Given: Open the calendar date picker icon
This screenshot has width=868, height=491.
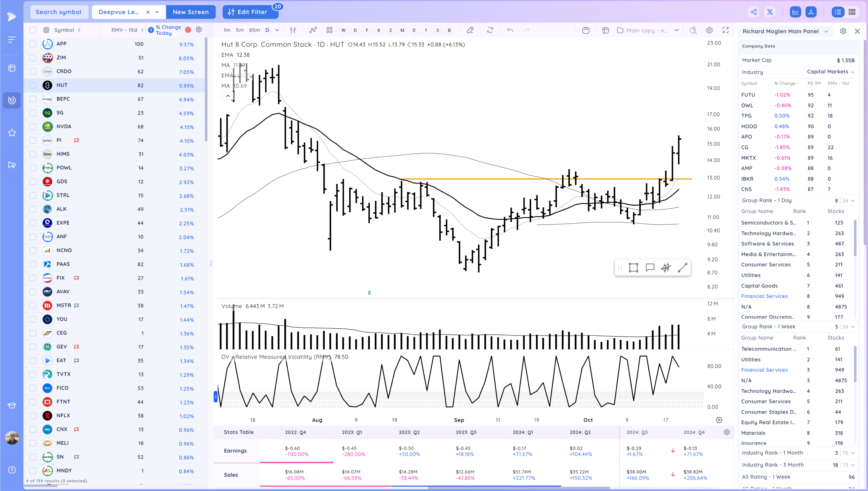Looking at the screenshot, I should click(x=586, y=30).
